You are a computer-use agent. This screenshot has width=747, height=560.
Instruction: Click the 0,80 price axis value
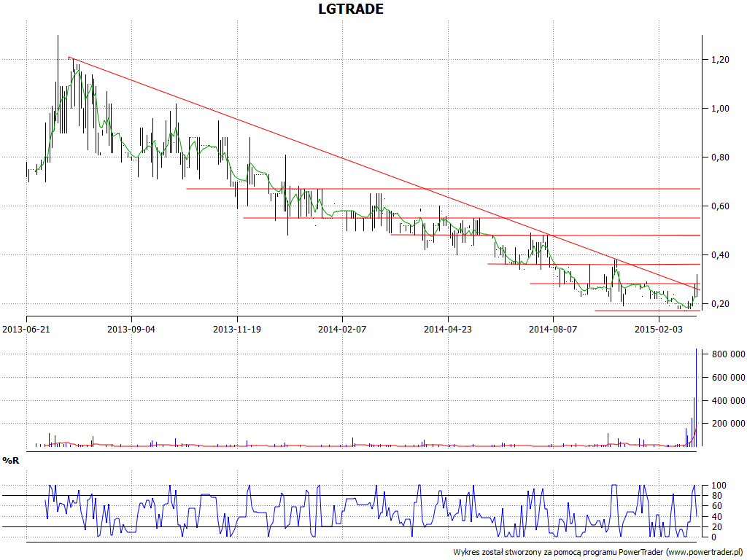coord(720,157)
